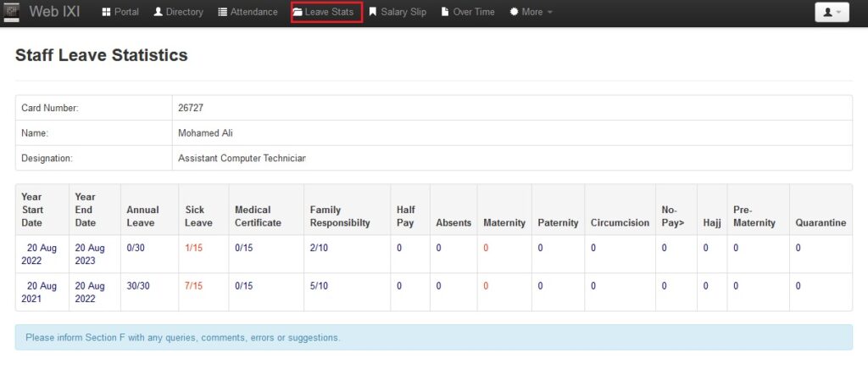
Task: Go to the Attendance menu item
Action: point(253,13)
